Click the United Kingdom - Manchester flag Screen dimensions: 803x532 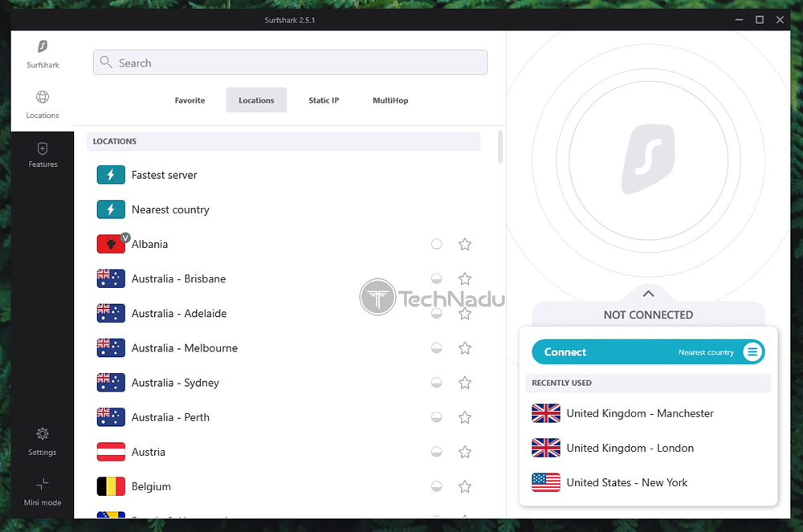546,413
